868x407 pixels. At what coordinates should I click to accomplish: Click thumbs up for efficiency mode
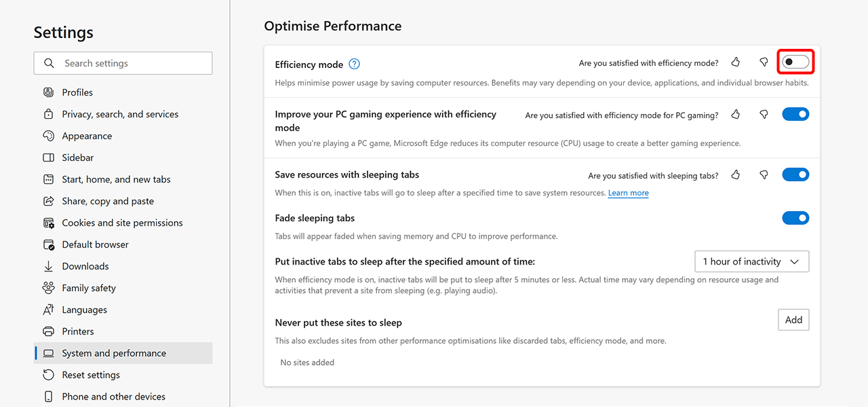[736, 62]
